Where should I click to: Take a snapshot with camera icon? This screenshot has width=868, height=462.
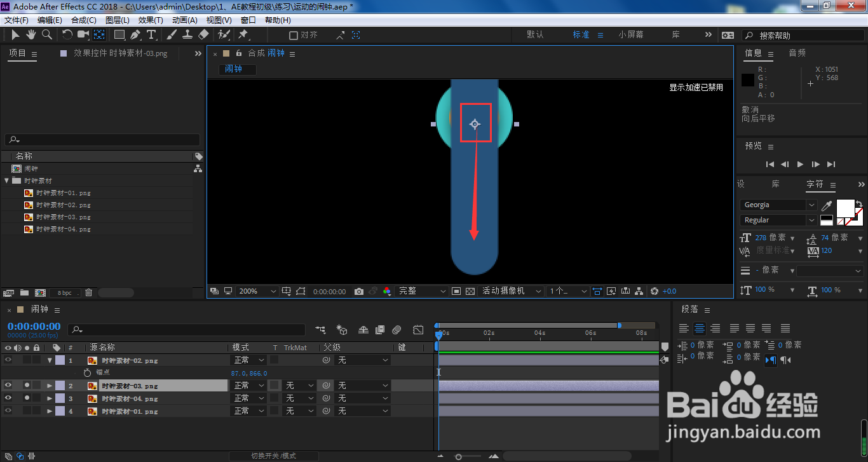coord(359,291)
